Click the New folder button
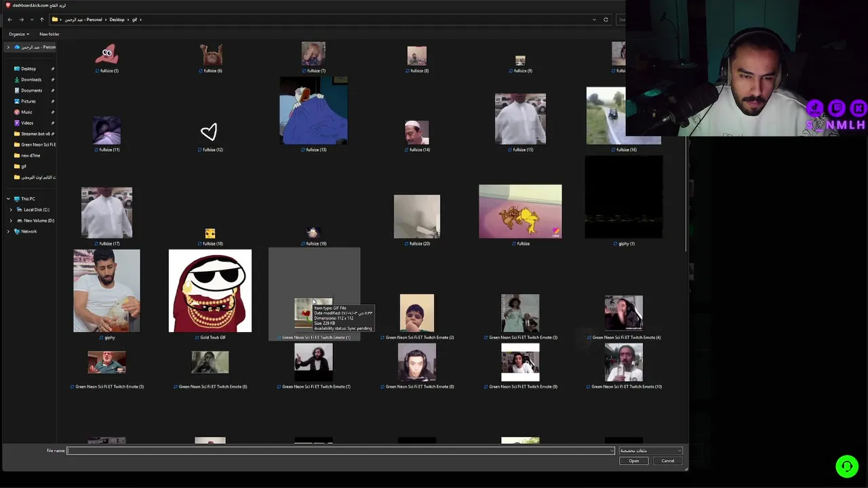Image resolution: width=868 pixels, height=488 pixels. coord(49,34)
